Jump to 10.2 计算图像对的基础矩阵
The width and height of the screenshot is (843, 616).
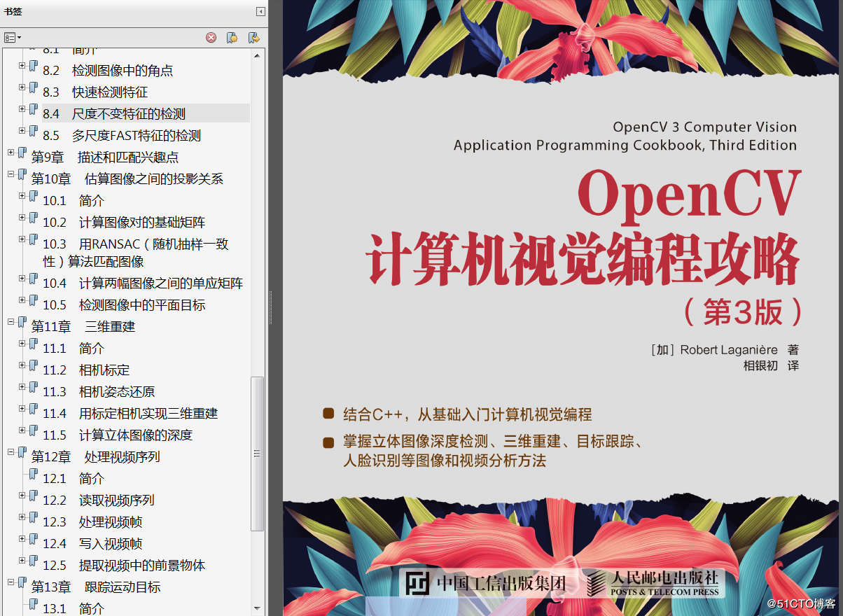click(x=124, y=222)
